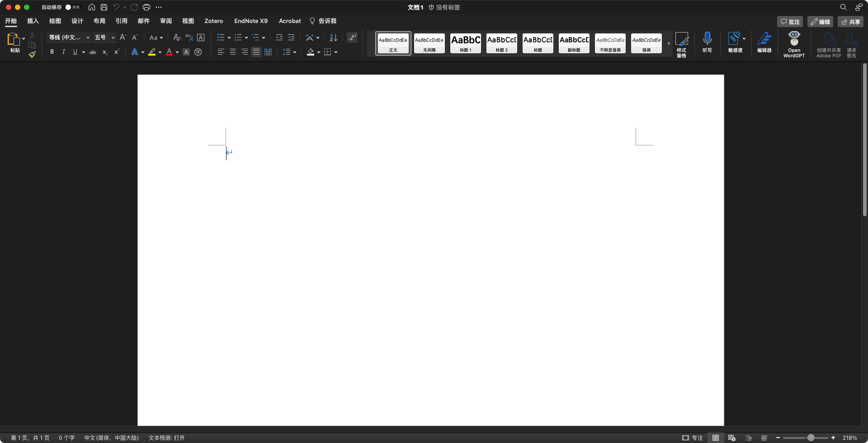
Task: Insert enclosed character icon
Action: pyautogui.click(x=198, y=52)
